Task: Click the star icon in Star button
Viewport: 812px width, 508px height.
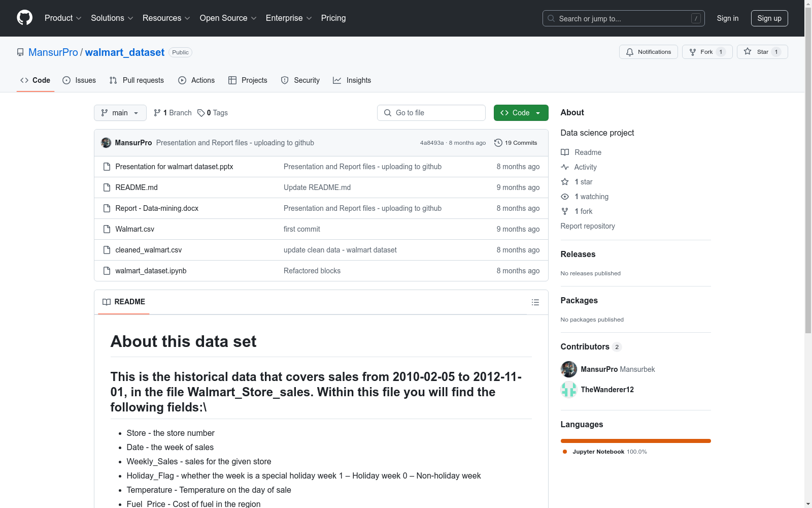Action: tap(748, 51)
